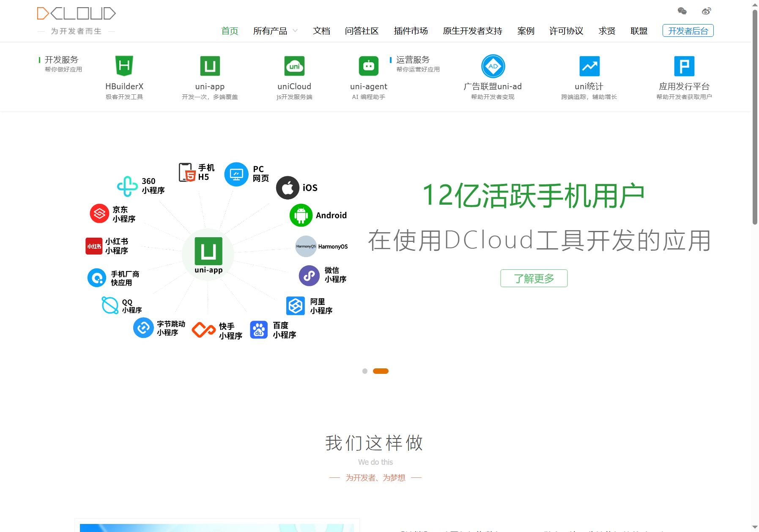Open 案例 nav item
Image resolution: width=759 pixels, height=532 pixels.
pyautogui.click(x=526, y=31)
